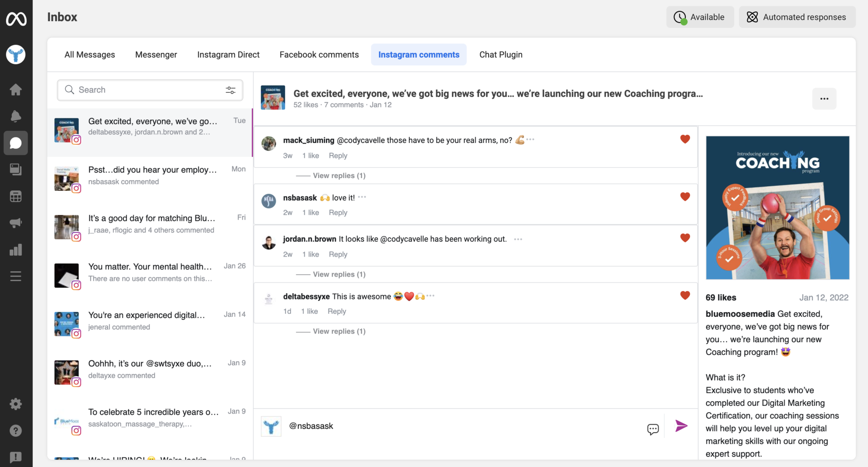Reply to nsbasask's comment
The height and width of the screenshot is (467, 868).
coord(338,213)
